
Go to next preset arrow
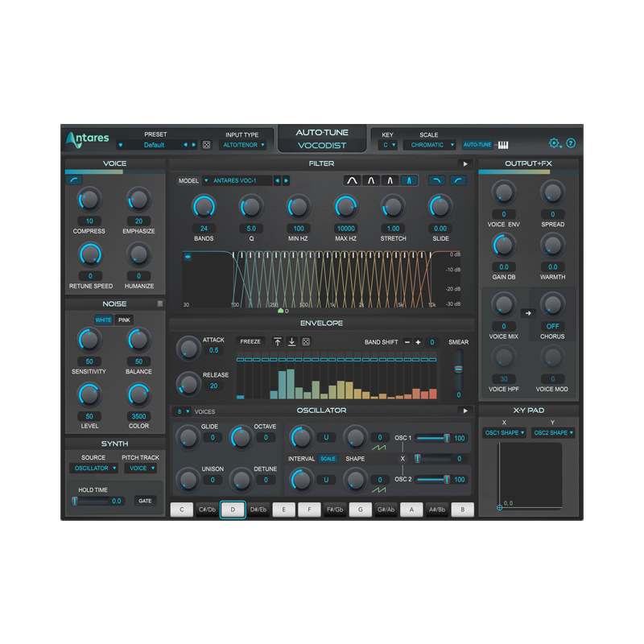[193, 145]
